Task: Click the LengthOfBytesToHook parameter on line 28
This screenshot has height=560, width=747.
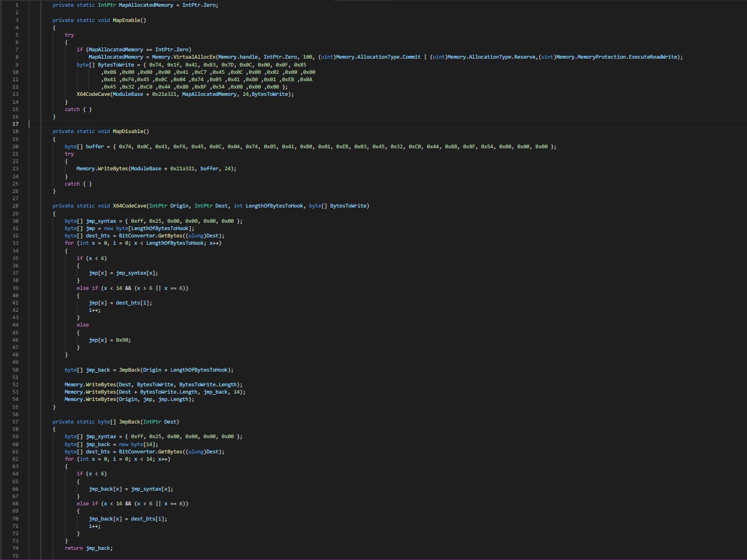Action: 274,206
